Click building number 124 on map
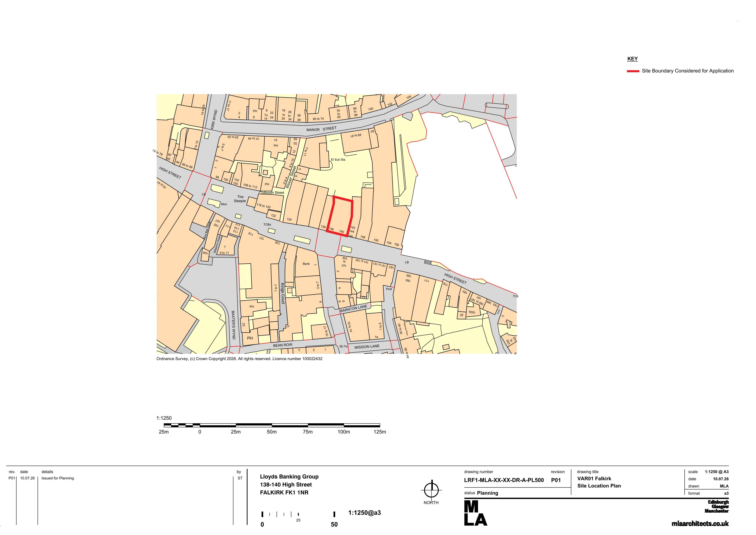Image resolution: width=756 pixels, height=535 pixels. pos(289,219)
